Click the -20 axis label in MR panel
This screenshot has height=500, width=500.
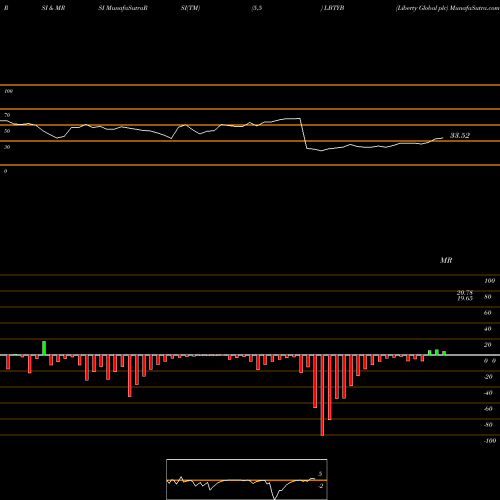point(488,377)
